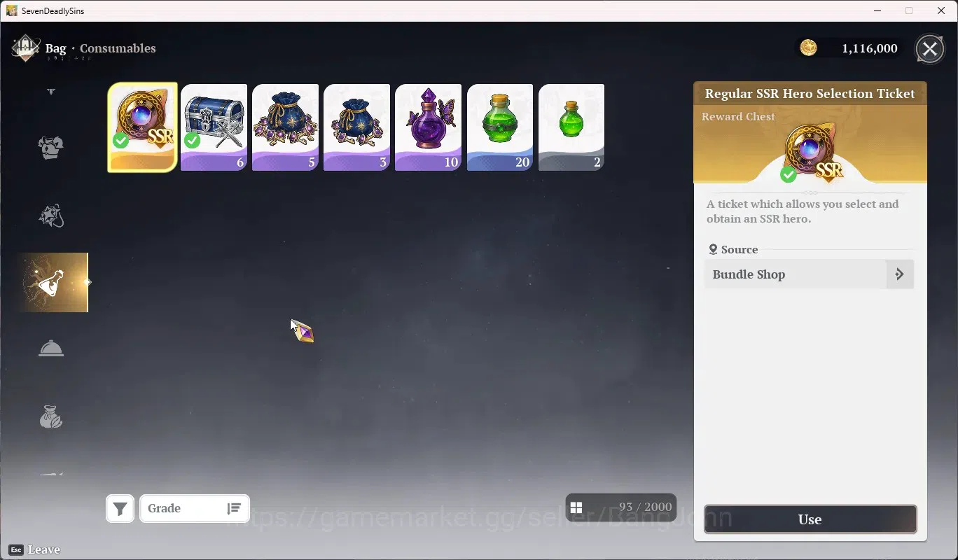Click the Bag emblem icon at top-left
958x560 pixels.
[x=25, y=48]
